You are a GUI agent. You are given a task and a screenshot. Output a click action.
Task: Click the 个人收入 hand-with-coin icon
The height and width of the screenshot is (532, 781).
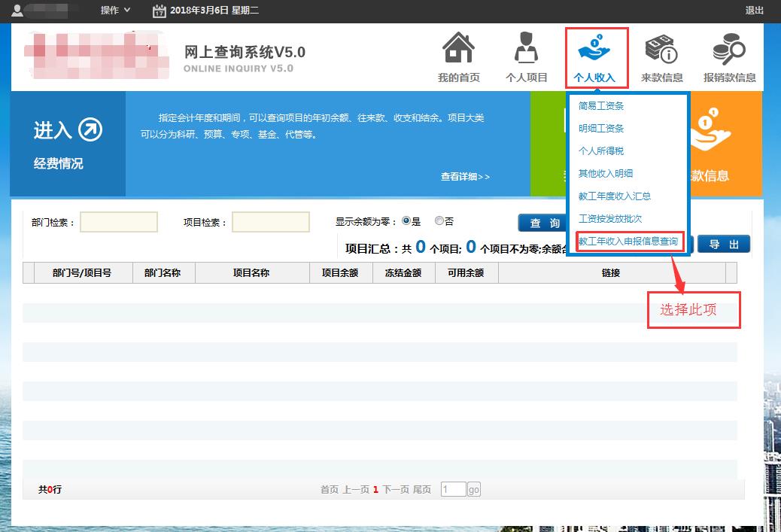[594, 49]
